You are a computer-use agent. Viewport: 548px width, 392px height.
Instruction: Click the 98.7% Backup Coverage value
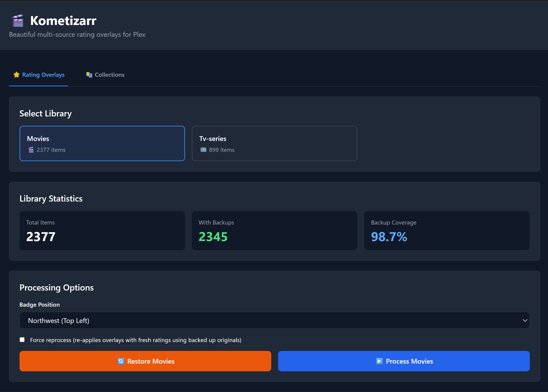click(x=389, y=237)
